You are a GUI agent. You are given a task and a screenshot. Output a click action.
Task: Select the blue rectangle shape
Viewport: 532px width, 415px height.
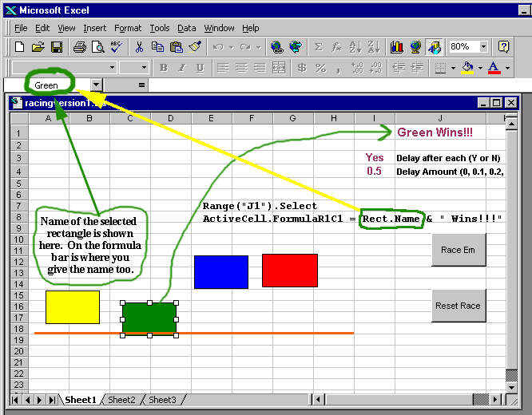pos(221,272)
